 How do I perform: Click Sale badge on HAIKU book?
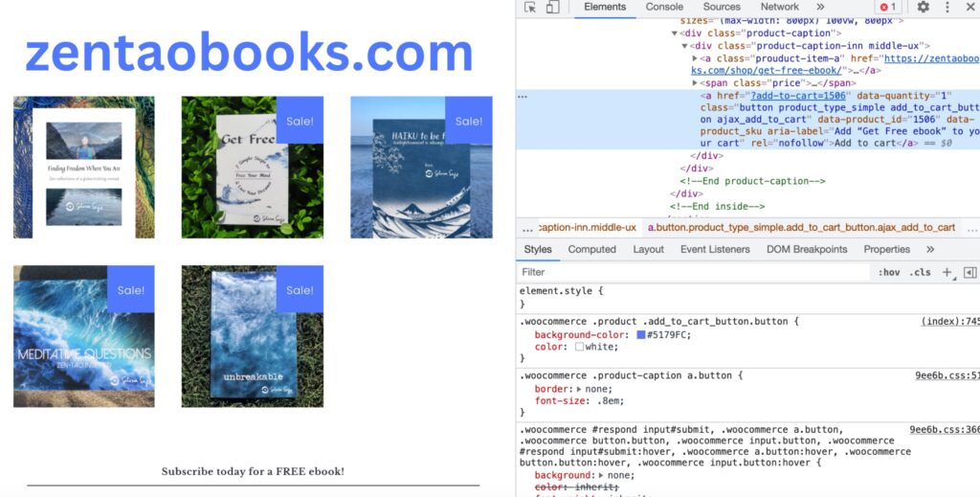pos(469,120)
